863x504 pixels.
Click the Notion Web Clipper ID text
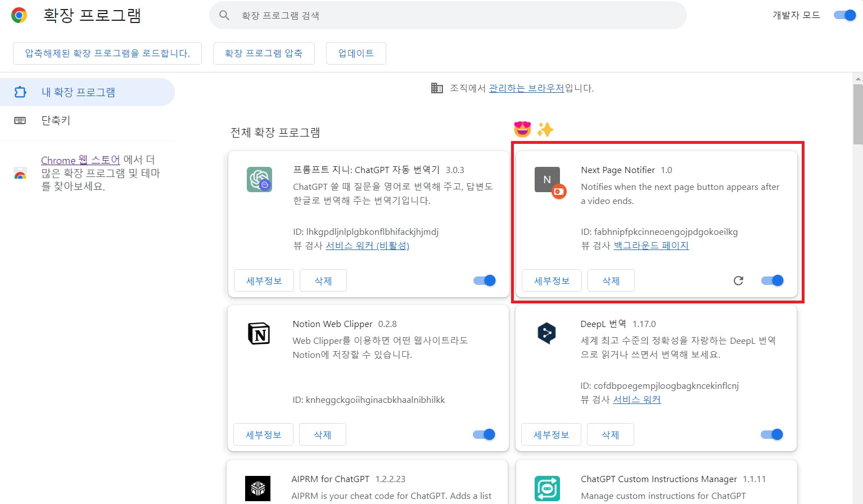click(x=369, y=400)
